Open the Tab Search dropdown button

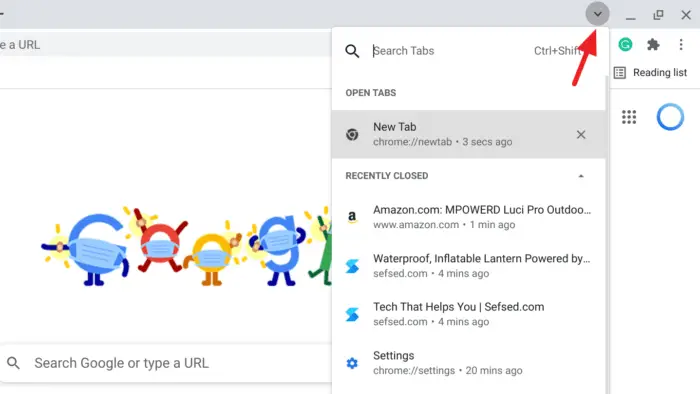tap(597, 14)
